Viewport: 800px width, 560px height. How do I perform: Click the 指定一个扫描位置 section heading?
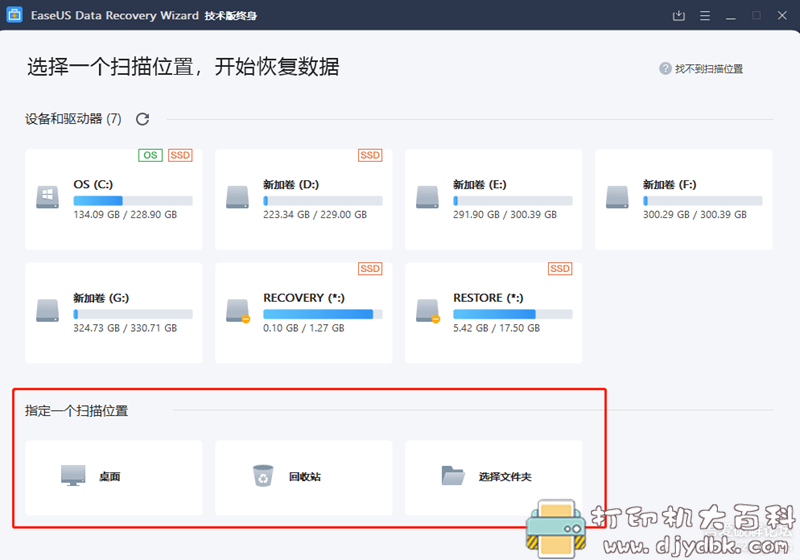click(77, 411)
